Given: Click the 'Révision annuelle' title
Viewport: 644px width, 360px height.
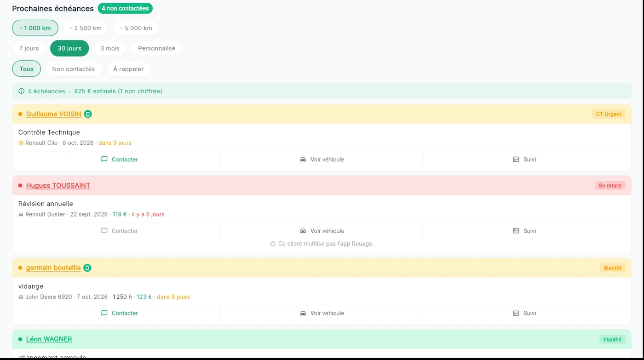Looking at the screenshot, I should coord(46,204).
